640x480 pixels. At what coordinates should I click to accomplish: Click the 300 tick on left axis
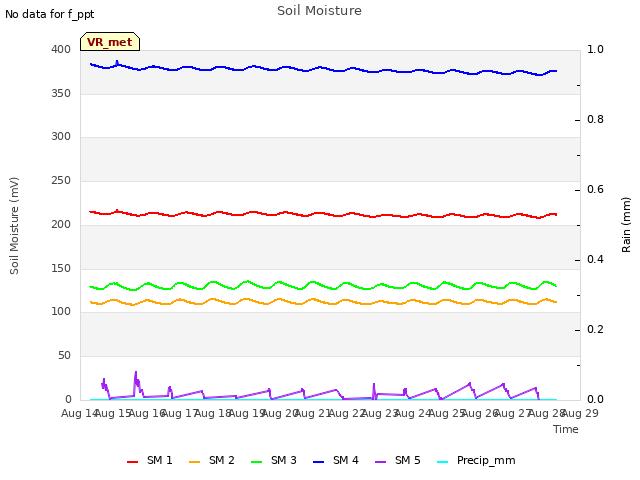(61, 136)
